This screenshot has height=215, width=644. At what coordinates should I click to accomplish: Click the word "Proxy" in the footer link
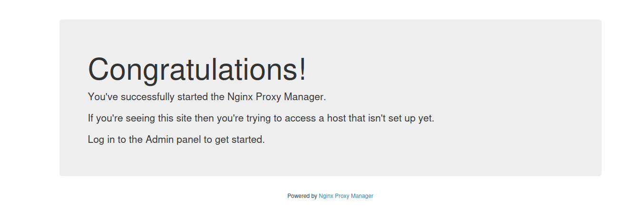(342, 196)
